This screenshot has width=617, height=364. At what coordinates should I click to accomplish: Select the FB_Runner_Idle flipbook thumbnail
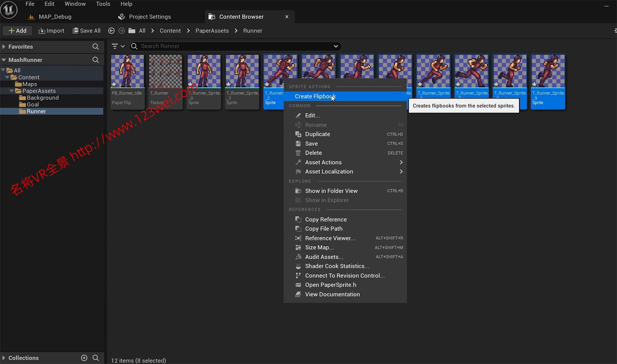coord(127,72)
